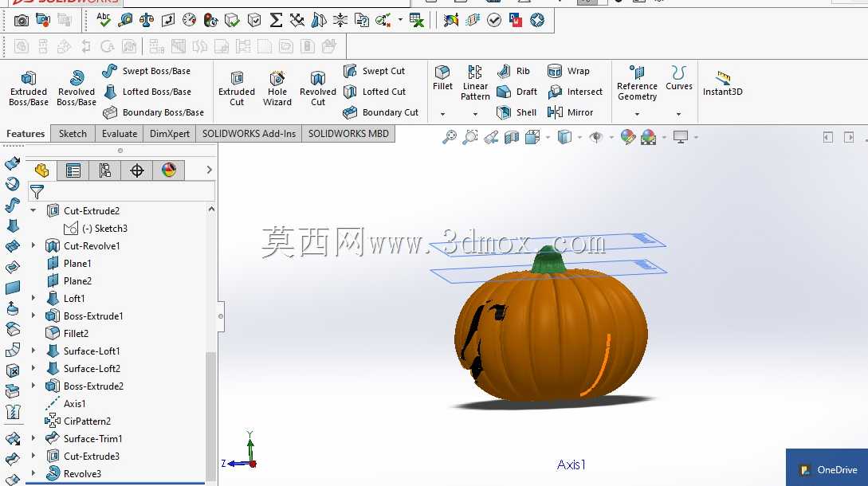The width and height of the screenshot is (868, 486).
Task: Select Boundary Boss/Base
Action: [153, 112]
